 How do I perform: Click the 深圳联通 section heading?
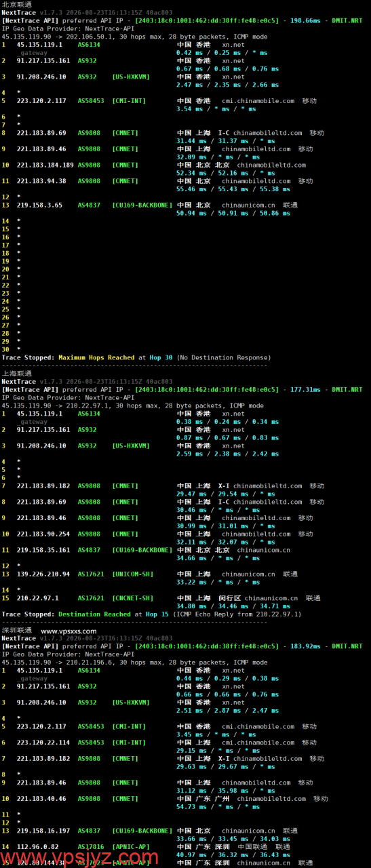click(x=16, y=631)
